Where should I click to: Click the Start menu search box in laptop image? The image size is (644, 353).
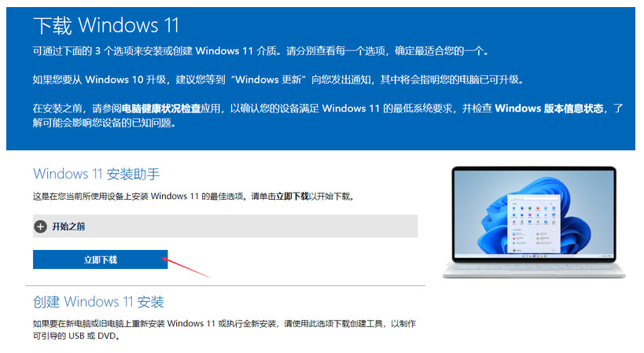tap(533, 198)
